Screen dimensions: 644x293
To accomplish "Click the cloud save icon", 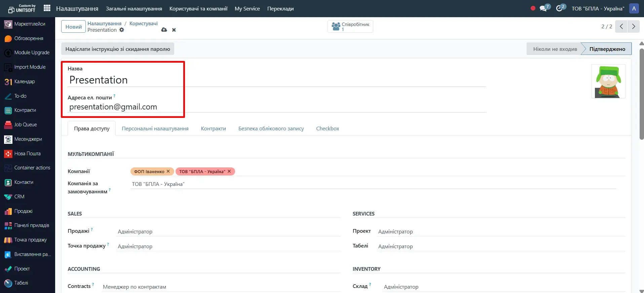I will pos(164,30).
